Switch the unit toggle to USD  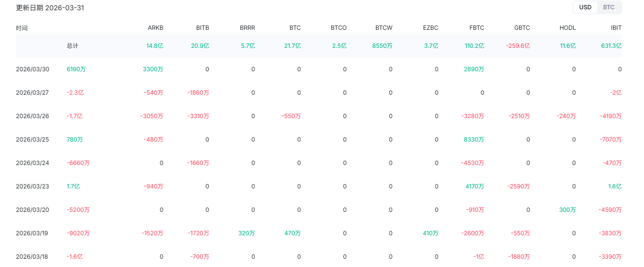pyautogui.click(x=585, y=7)
